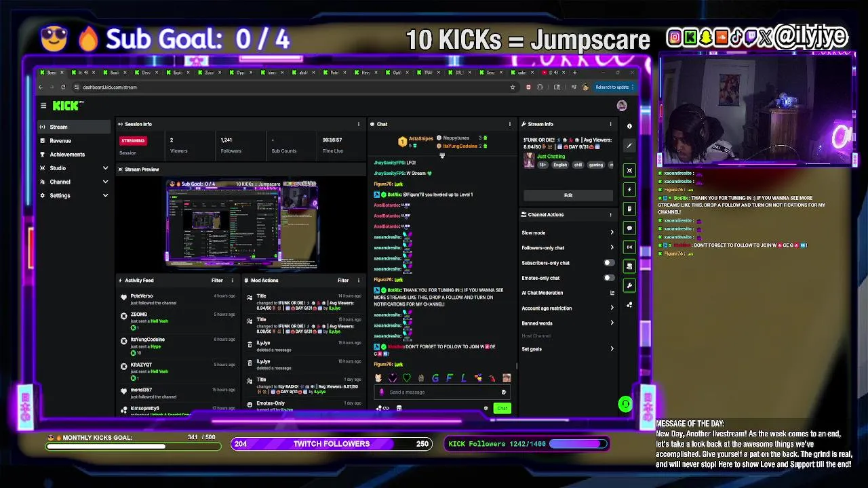The height and width of the screenshot is (488, 868).
Task: Open chat settings gear next to Chat button
Action: tap(486, 408)
